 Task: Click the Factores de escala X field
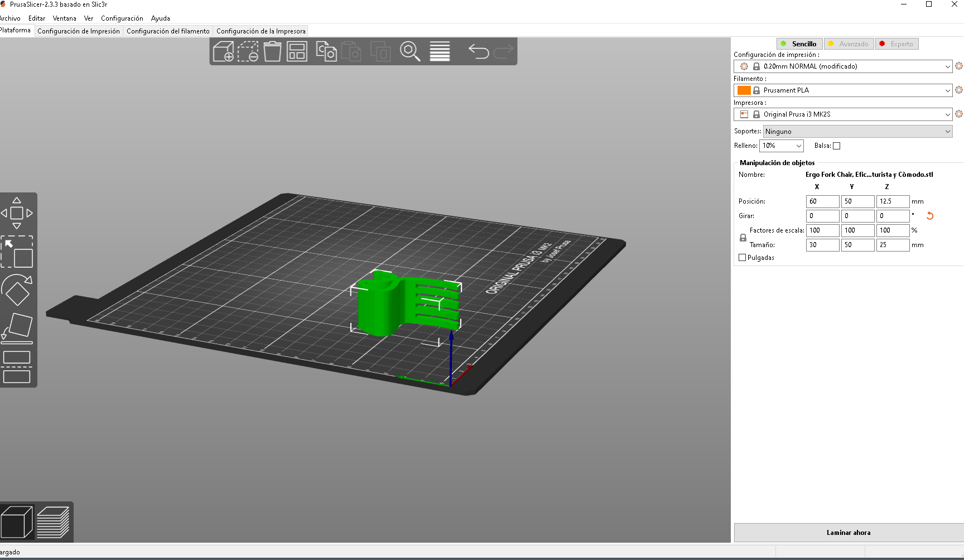(x=822, y=230)
